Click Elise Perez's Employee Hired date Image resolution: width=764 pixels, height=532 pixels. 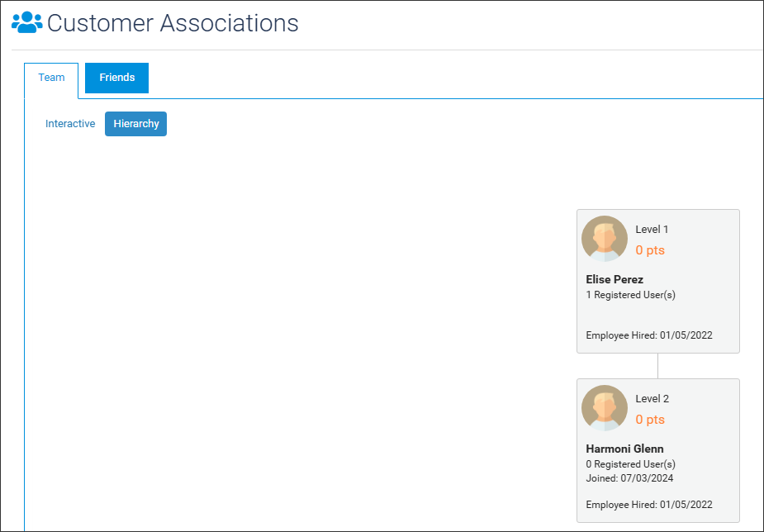649,335
